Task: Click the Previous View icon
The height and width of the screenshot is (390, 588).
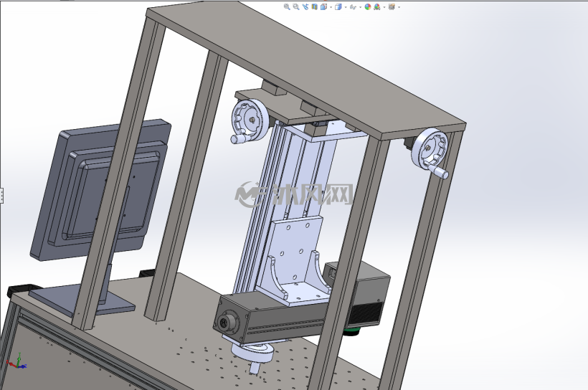Action: click(x=305, y=6)
